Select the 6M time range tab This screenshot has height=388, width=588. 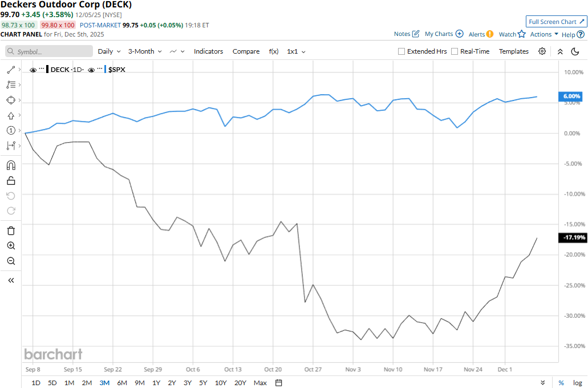coord(122,382)
